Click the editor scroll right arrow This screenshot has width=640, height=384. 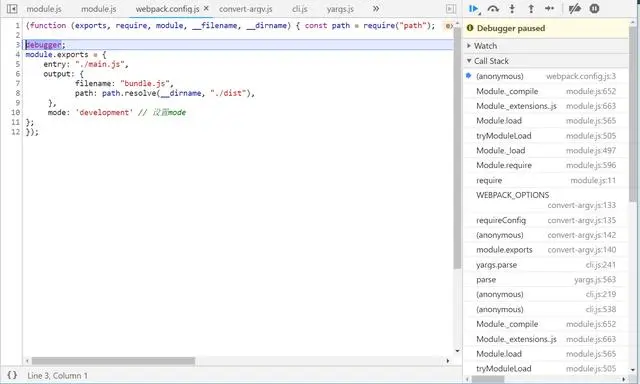[448, 361]
